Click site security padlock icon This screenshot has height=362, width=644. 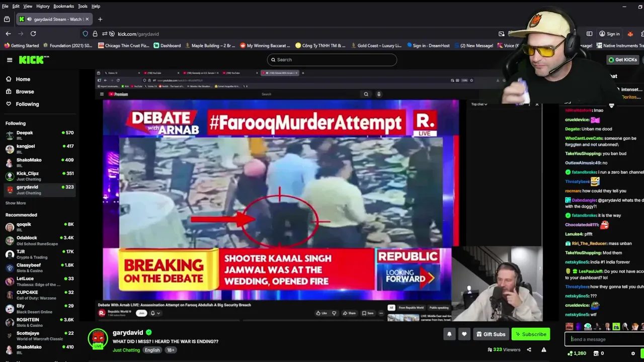pyautogui.click(x=95, y=34)
